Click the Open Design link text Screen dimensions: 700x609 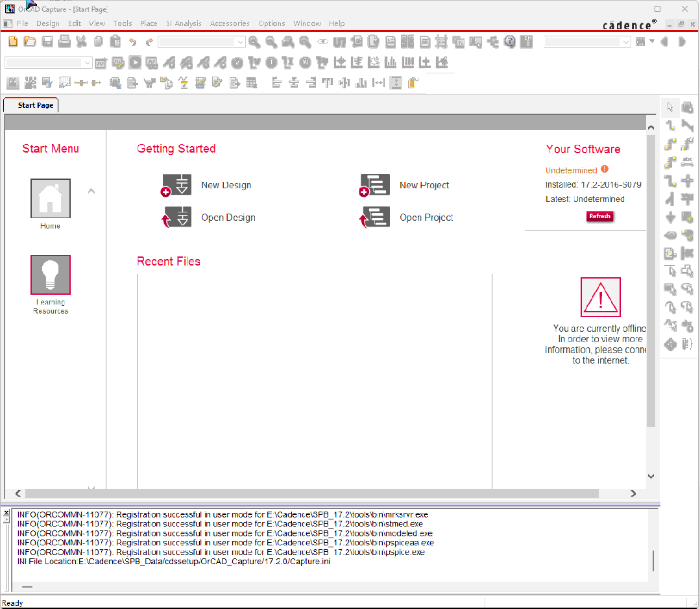[228, 217]
